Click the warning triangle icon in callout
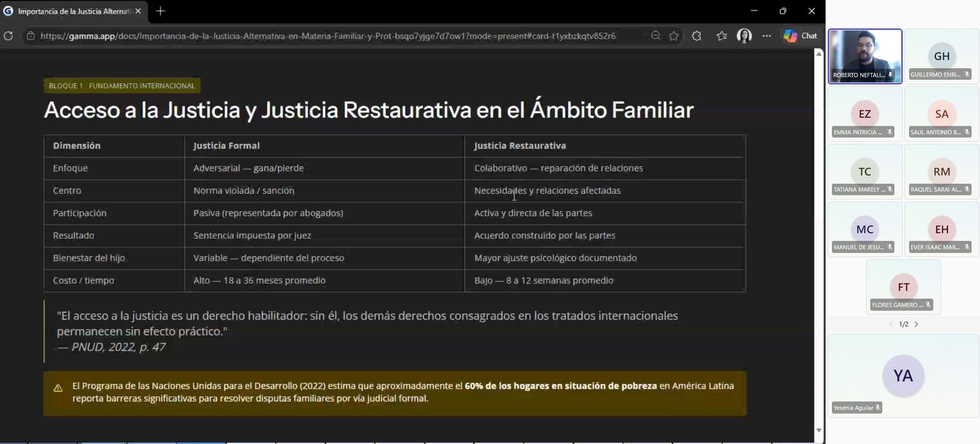This screenshot has height=444, width=980. point(58,388)
